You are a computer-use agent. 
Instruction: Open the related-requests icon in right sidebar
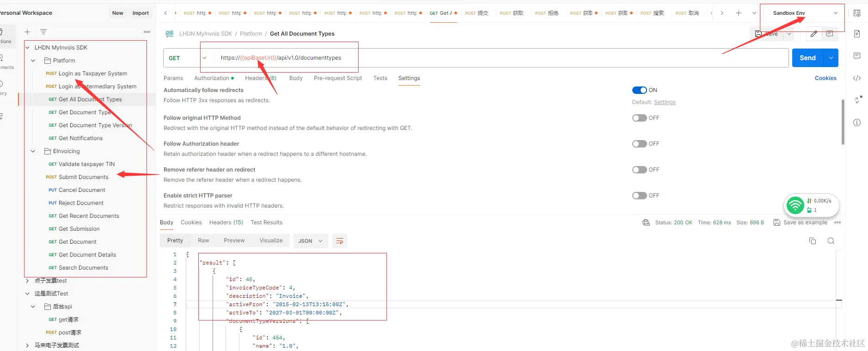click(857, 100)
